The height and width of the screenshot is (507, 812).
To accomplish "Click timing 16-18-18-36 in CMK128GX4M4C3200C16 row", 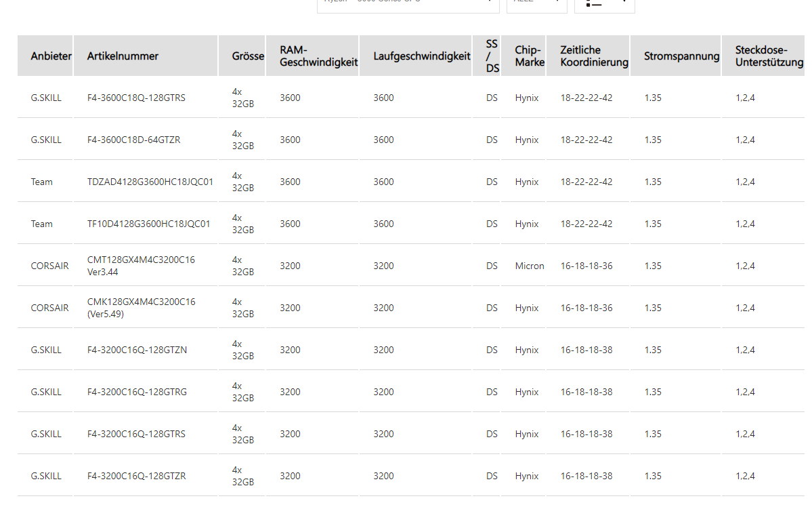I will (586, 308).
